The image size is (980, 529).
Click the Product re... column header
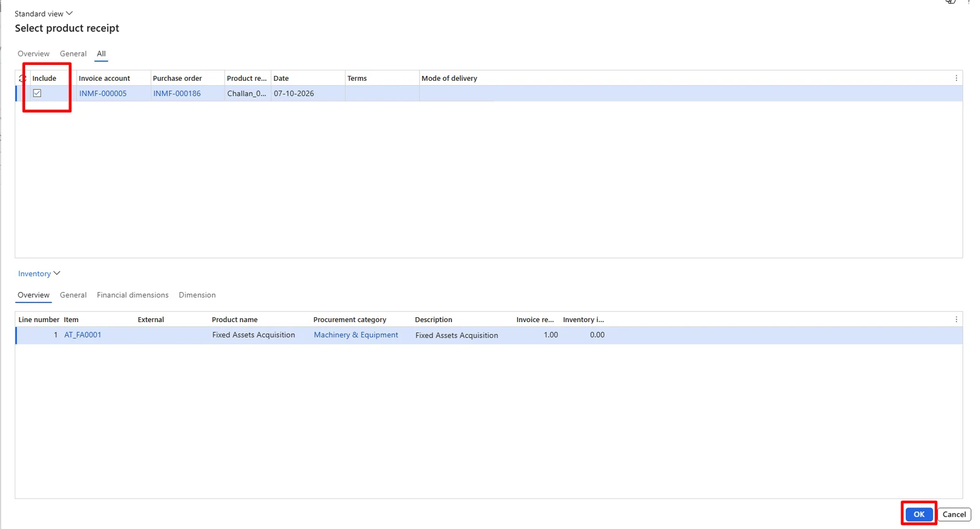247,78
